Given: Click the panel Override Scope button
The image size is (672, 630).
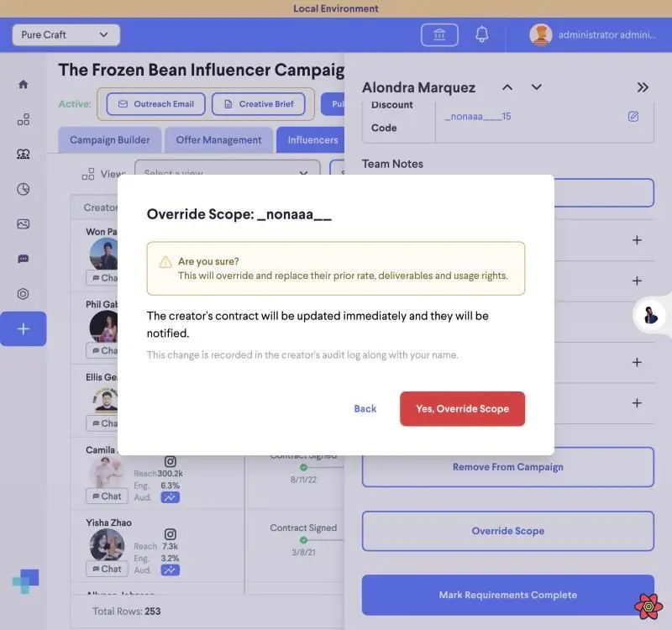Looking at the screenshot, I should pyautogui.click(x=508, y=531).
